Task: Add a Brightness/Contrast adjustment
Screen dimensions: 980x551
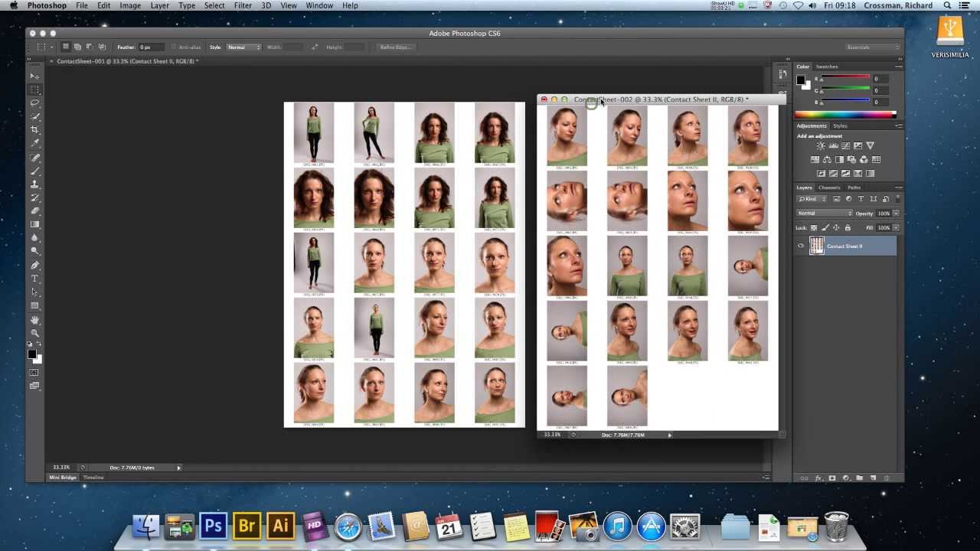Action: click(x=821, y=145)
